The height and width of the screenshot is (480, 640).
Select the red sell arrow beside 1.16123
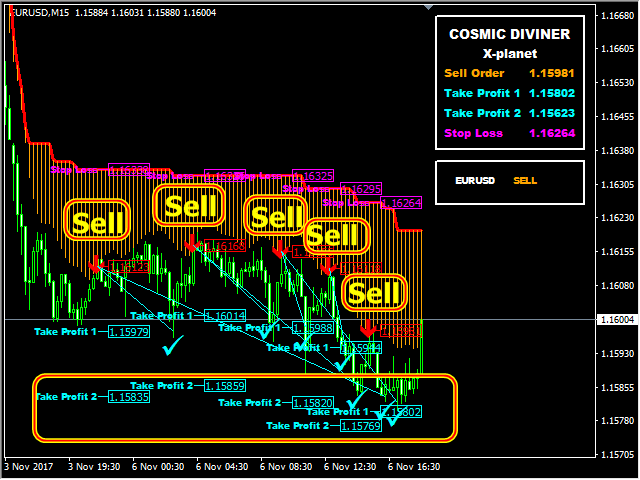tap(95, 264)
